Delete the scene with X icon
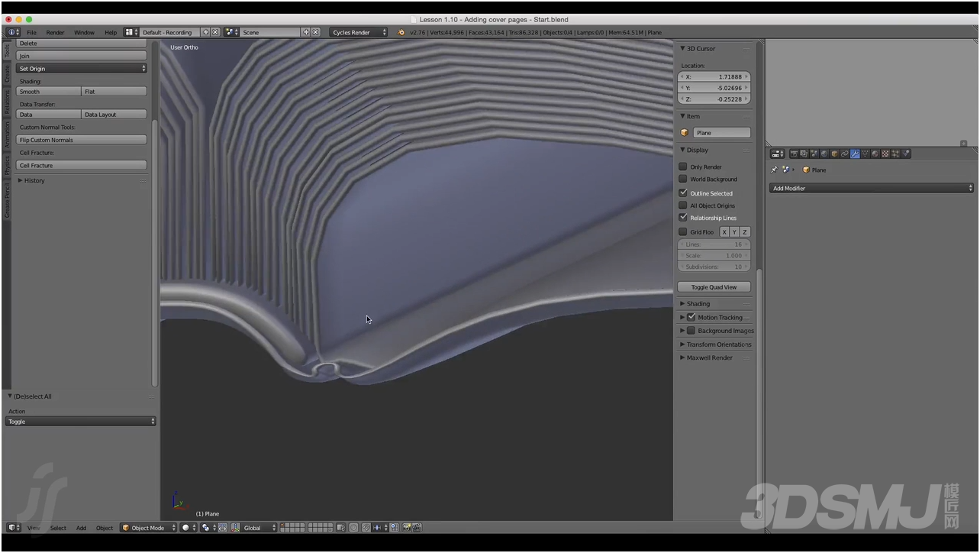Screen dimensions: 980x553 [315, 32]
